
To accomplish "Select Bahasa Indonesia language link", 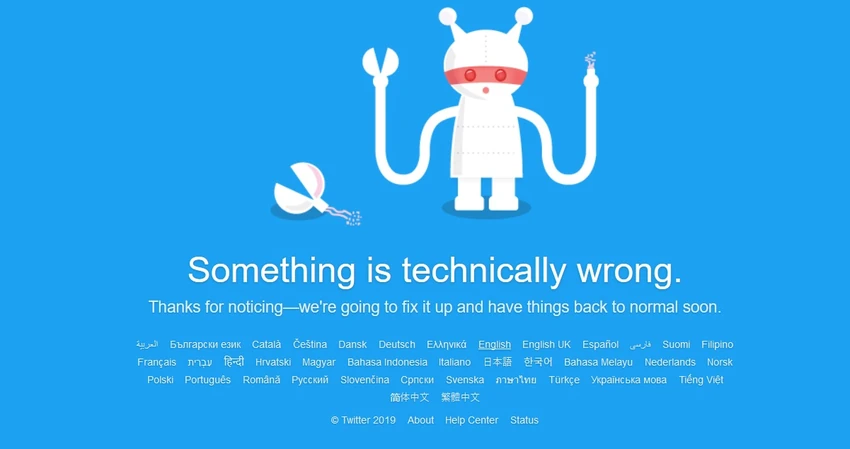I will coord(387,362).
